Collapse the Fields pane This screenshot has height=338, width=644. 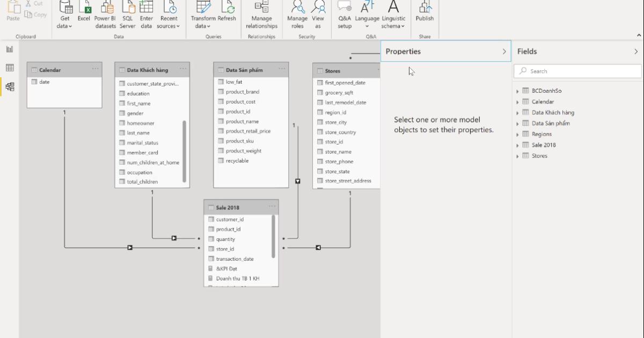point(636,52)
